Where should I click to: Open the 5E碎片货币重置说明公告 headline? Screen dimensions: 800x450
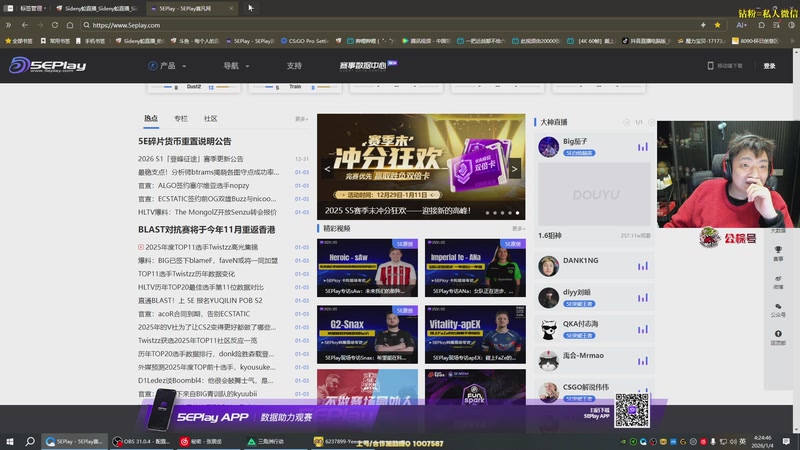[x=184, y=141]
